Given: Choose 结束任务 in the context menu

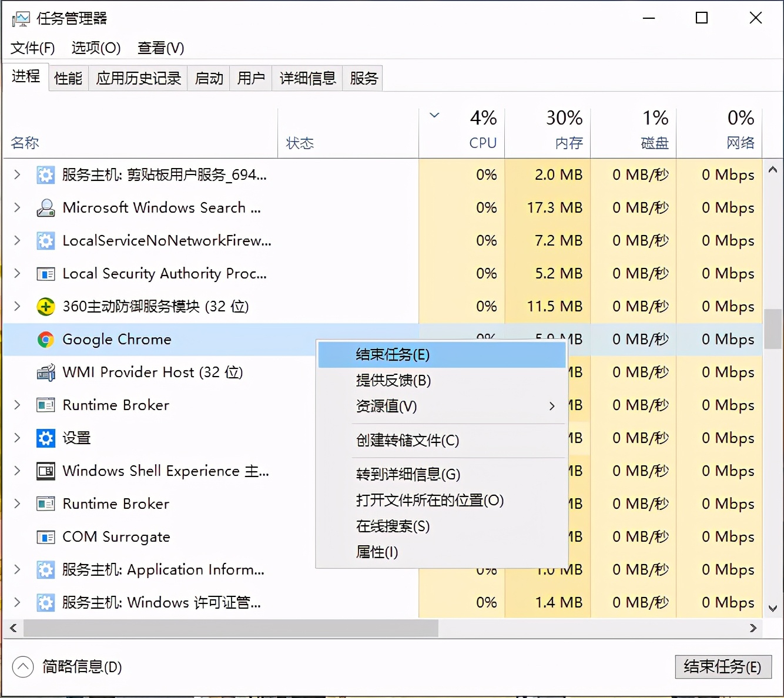Looking at the screenshot, I should pos(442,355).
